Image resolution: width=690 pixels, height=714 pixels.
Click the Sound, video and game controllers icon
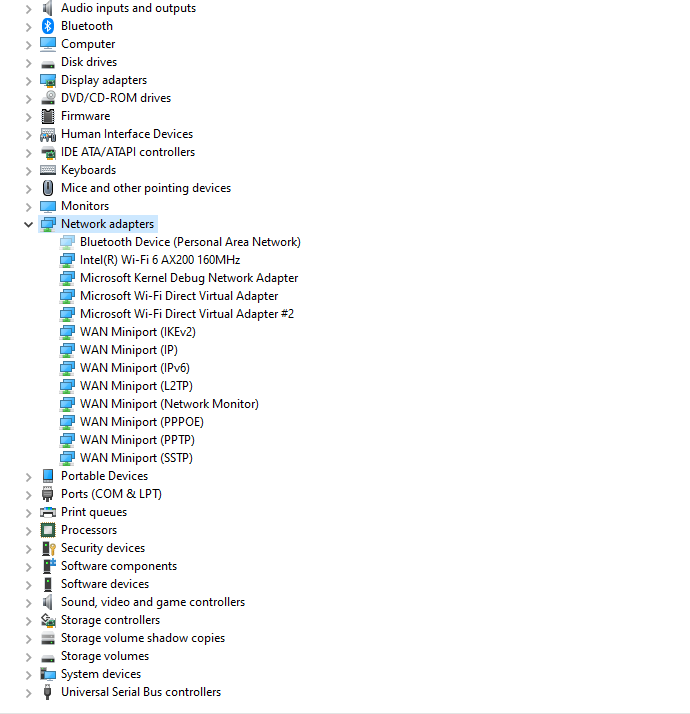[x=48, y=602]
